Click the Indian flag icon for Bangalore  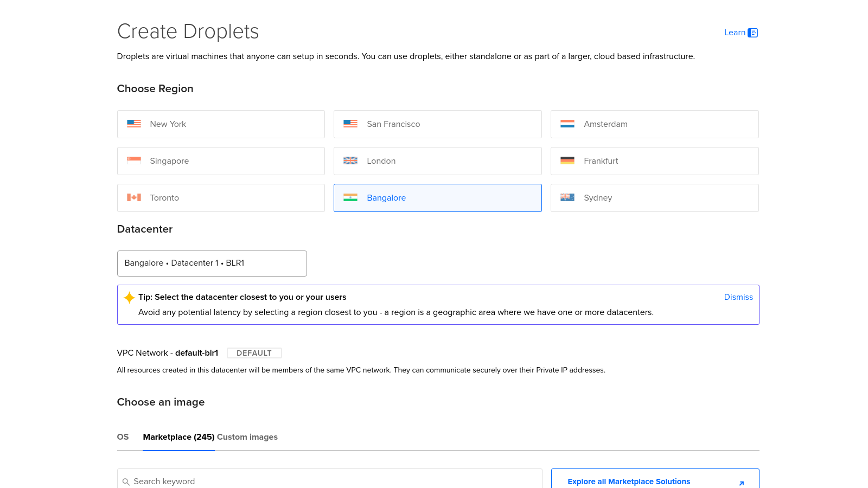(350, 197)
